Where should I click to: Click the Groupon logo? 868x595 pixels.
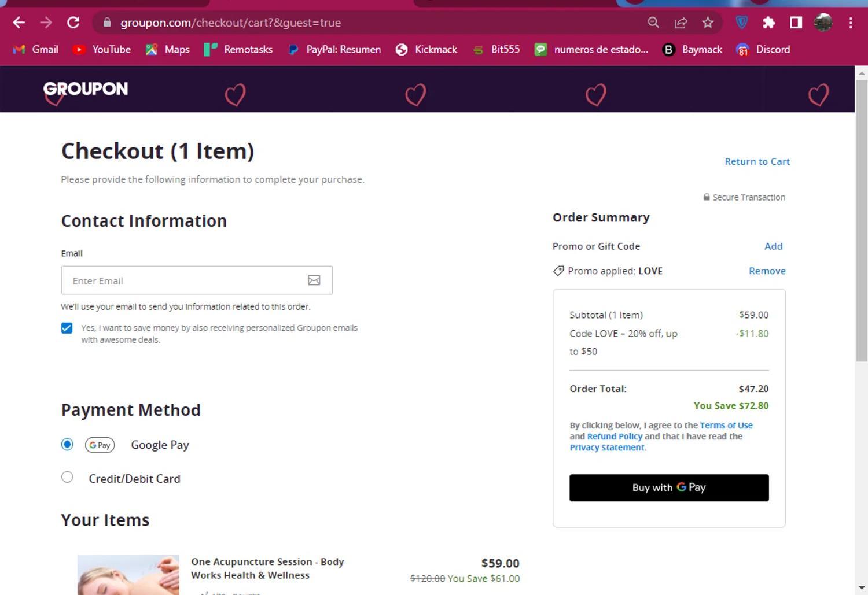tap(86, 88)
